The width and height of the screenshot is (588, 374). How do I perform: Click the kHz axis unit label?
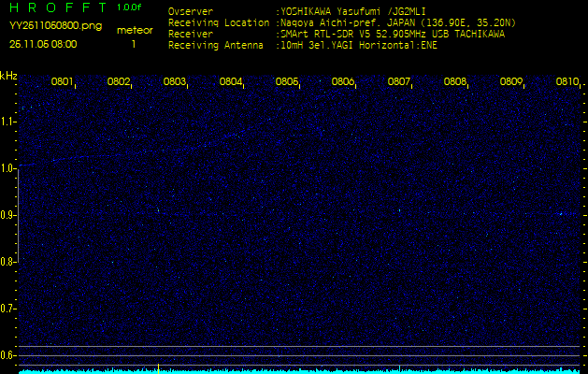click(x=8, y=76)
